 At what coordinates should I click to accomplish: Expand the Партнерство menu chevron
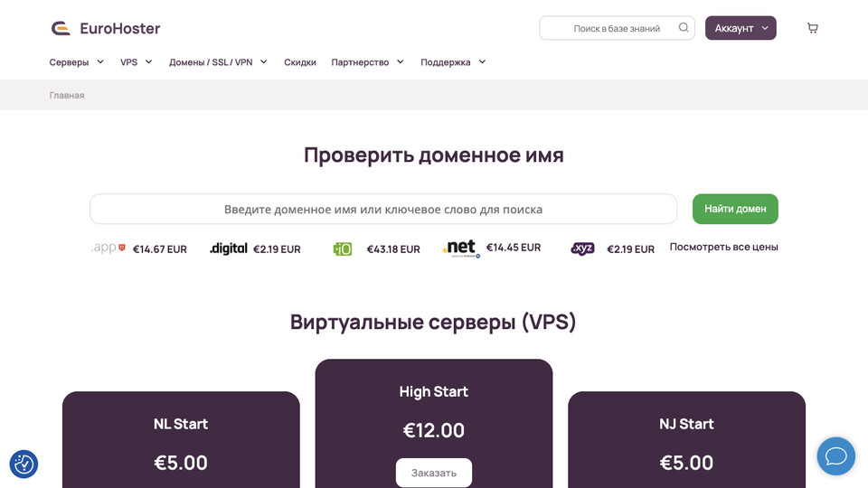click(401, 62)
